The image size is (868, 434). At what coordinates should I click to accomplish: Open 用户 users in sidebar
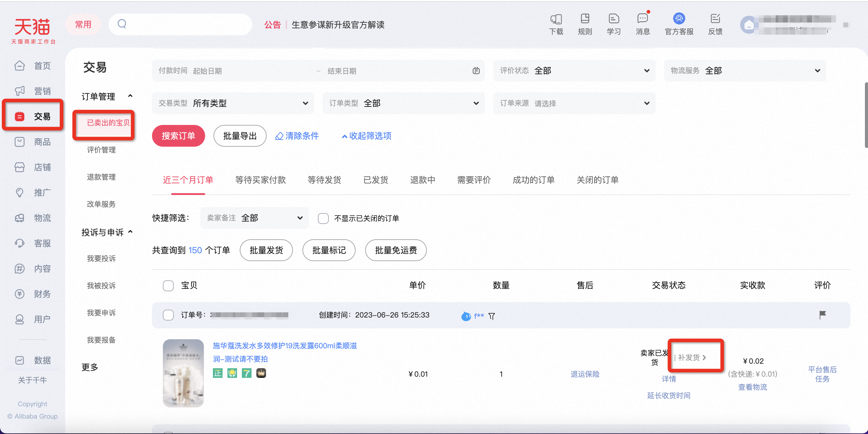coord(33,319)
